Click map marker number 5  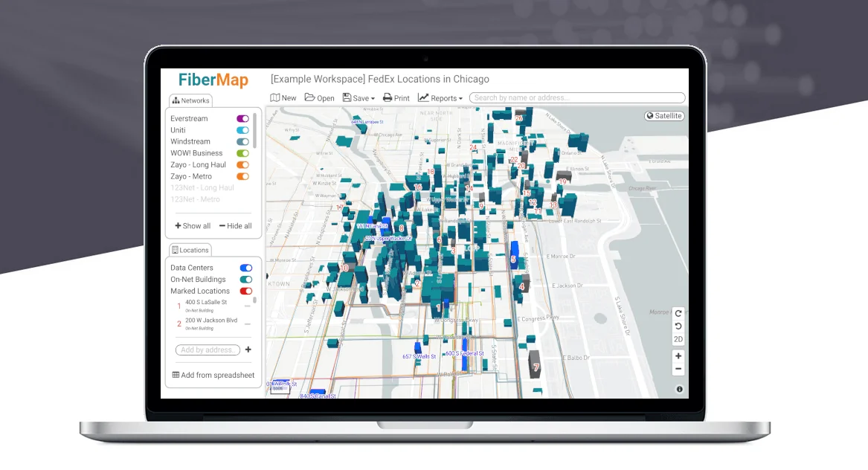[513, 259]
